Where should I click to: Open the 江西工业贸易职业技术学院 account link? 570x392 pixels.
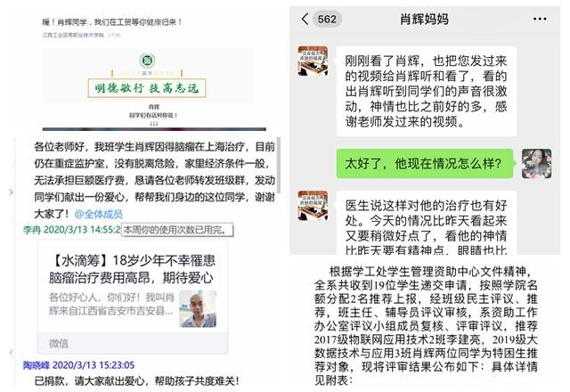(x=73, y=35)
